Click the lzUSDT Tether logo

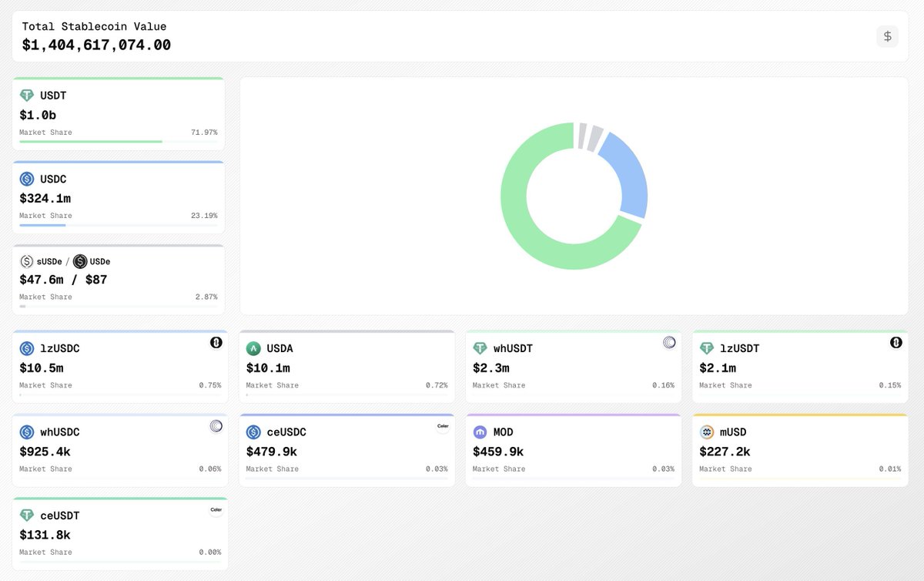706,348
